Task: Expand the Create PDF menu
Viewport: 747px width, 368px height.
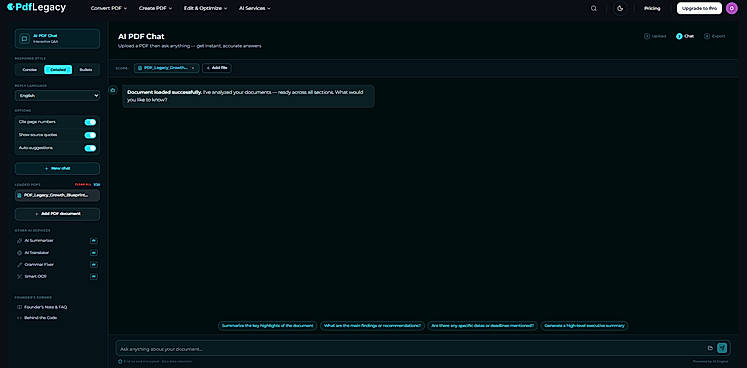Action: 155,8
